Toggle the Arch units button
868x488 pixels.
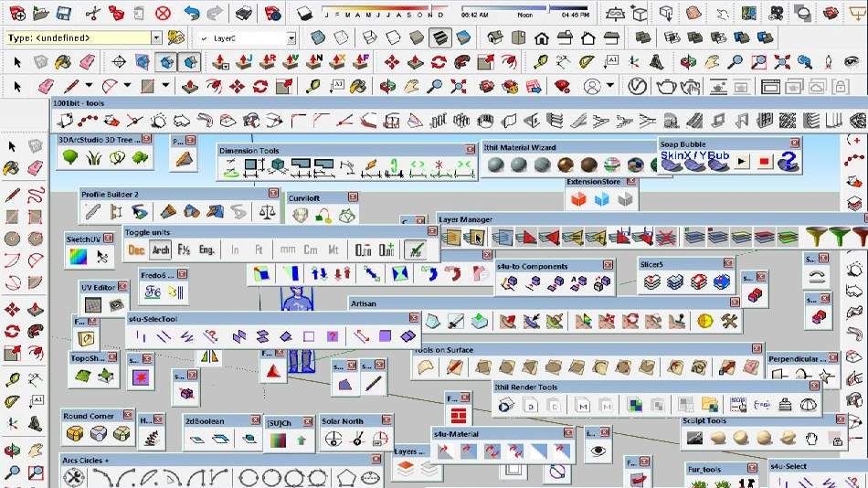[x=160, y=249]
